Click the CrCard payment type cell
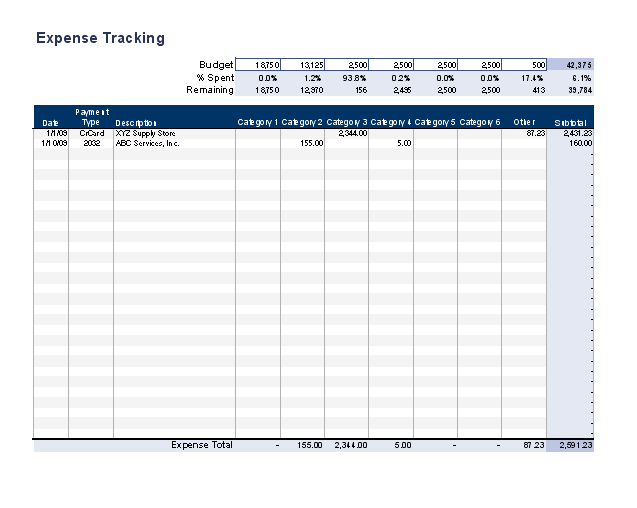 click(91, 133)
